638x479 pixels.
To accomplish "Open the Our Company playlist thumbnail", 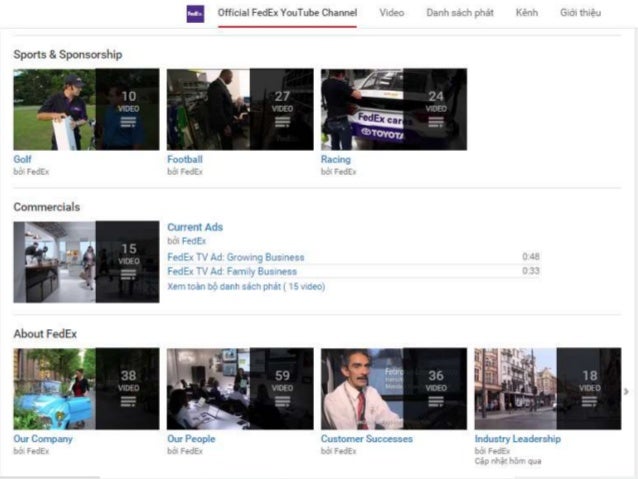I will [86, 389].
